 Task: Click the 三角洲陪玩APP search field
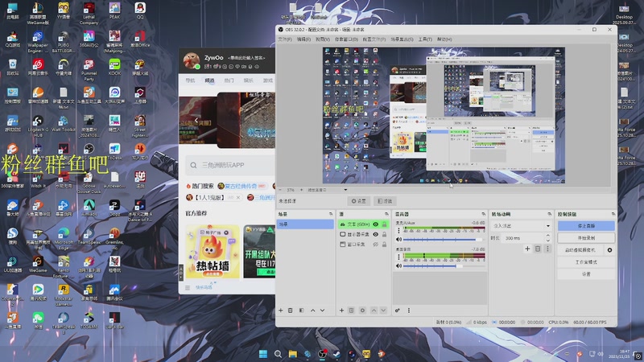point(230,165)
